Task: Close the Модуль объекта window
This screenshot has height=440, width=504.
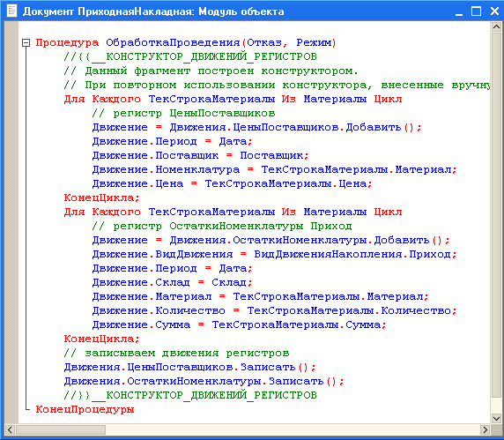Action: tap(494, 11)
